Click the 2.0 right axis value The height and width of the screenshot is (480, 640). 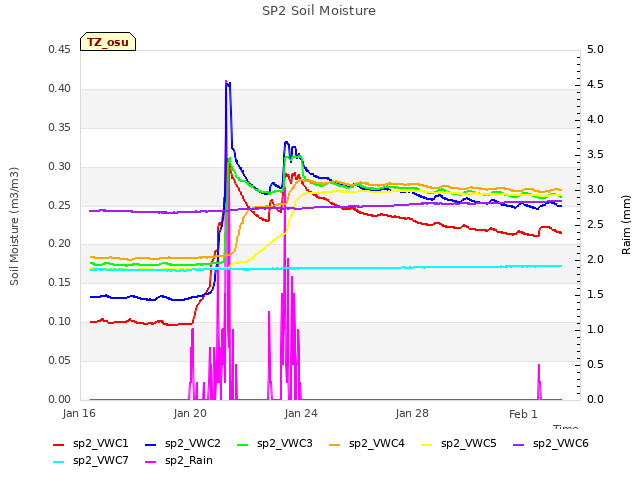pyautogui.click(x=596, y=259)
